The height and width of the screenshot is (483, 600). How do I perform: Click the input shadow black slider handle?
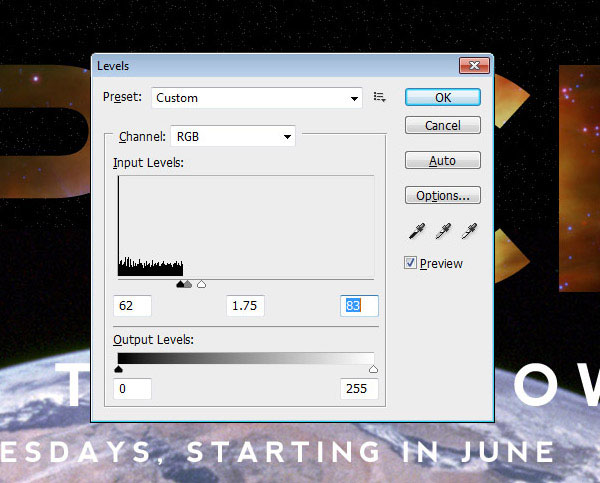180,284
